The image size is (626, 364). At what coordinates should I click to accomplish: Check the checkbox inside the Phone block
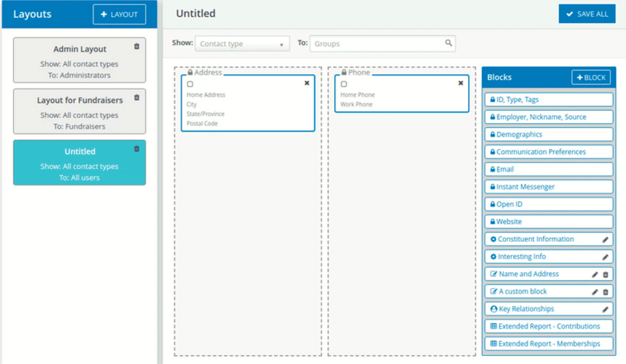(x=343, y=84)
